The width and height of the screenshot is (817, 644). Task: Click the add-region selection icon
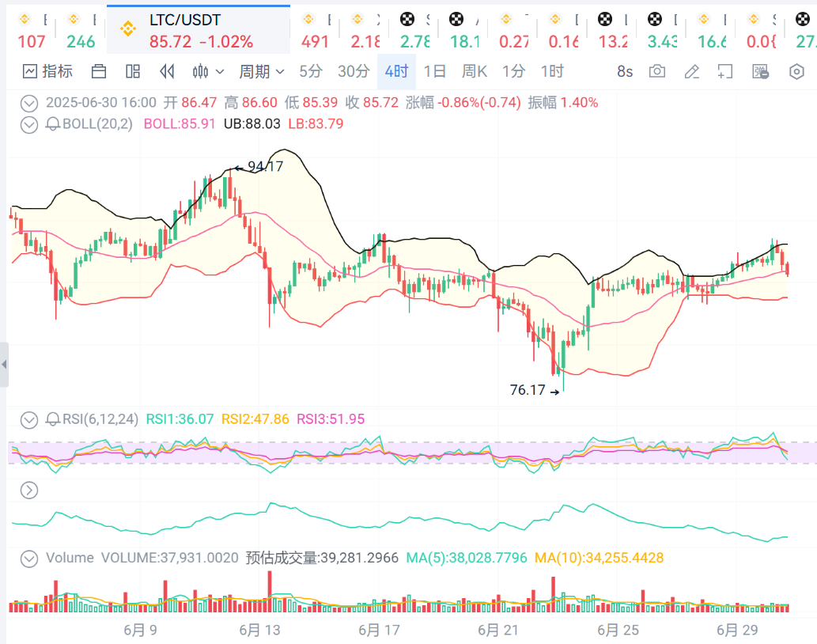[x=724, y=71]
